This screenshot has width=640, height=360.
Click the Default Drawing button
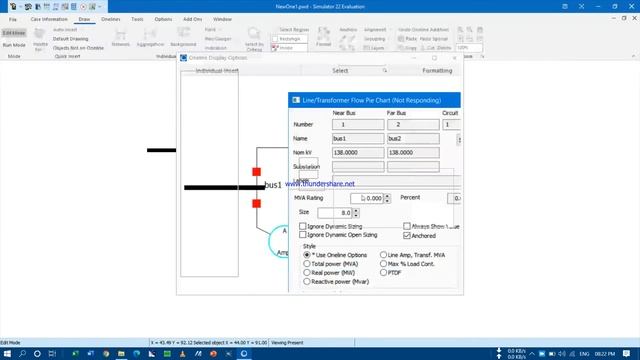tap(70, 39)
